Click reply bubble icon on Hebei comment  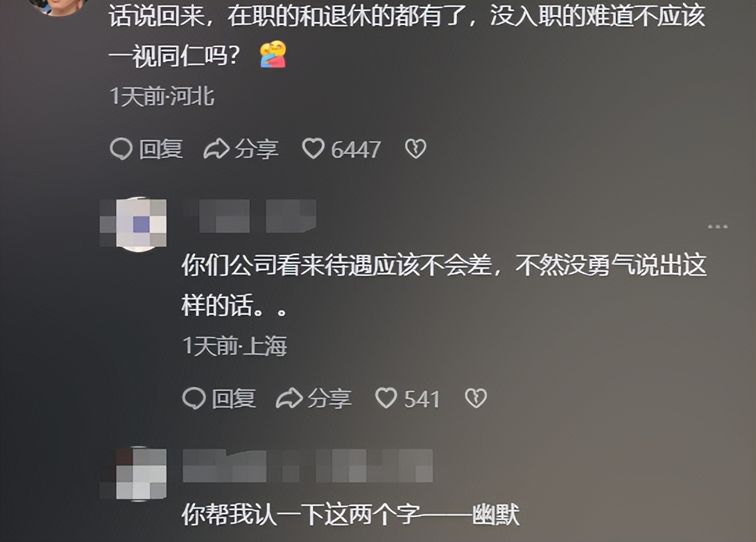[121, 149]
